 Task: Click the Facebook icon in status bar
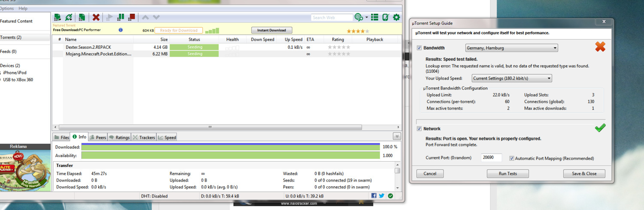[x=374, y=195]
